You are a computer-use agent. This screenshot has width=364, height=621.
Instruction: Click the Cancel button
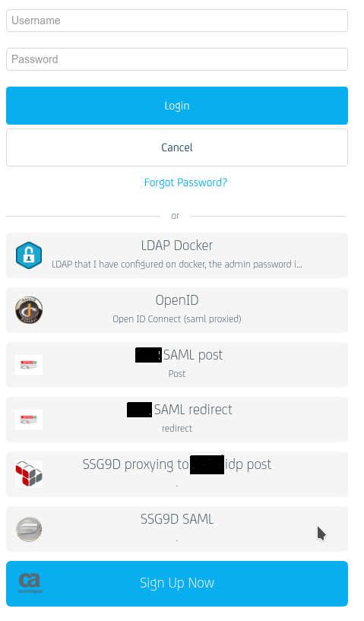click(x=177, y=147)
